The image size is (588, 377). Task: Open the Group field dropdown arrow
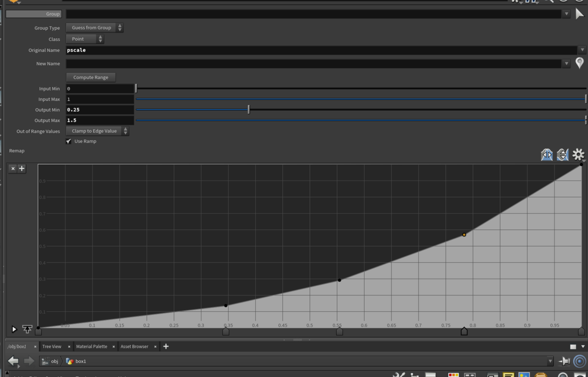(567, 14)
